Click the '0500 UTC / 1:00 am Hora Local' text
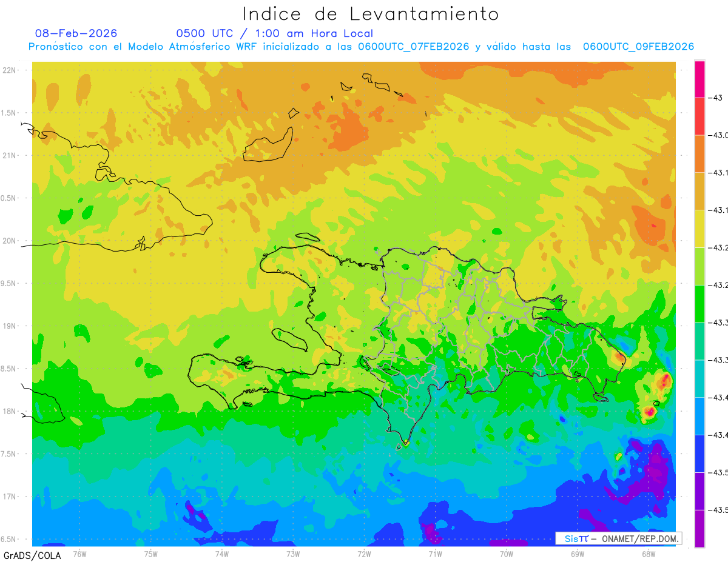The height and width of the screenshot is (562, 728). [275, 33]
